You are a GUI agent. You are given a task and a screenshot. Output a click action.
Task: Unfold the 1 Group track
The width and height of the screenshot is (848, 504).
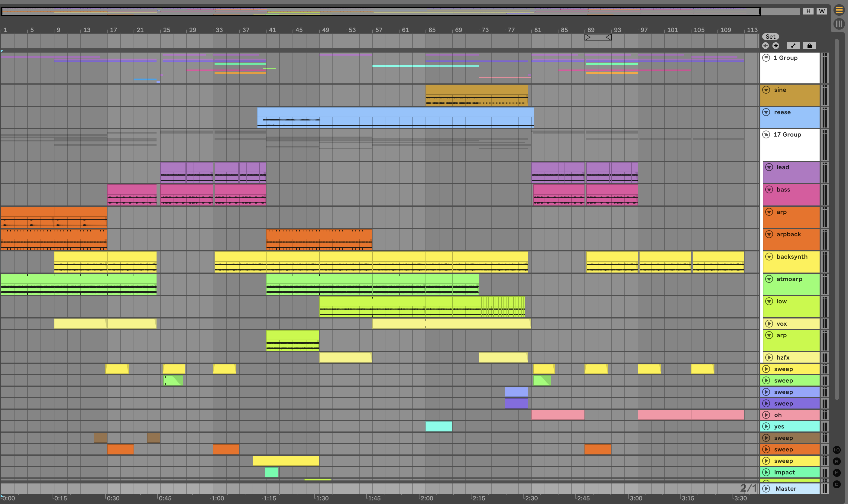[766, 58]
